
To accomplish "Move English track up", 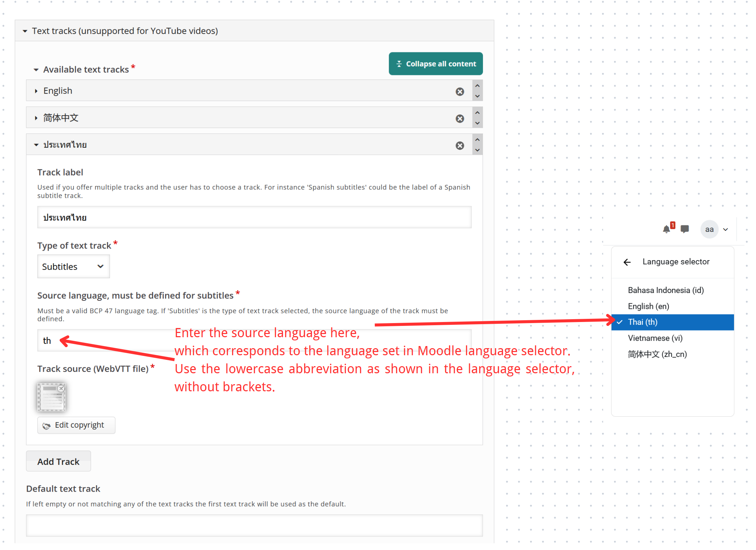I will [477, 86].
